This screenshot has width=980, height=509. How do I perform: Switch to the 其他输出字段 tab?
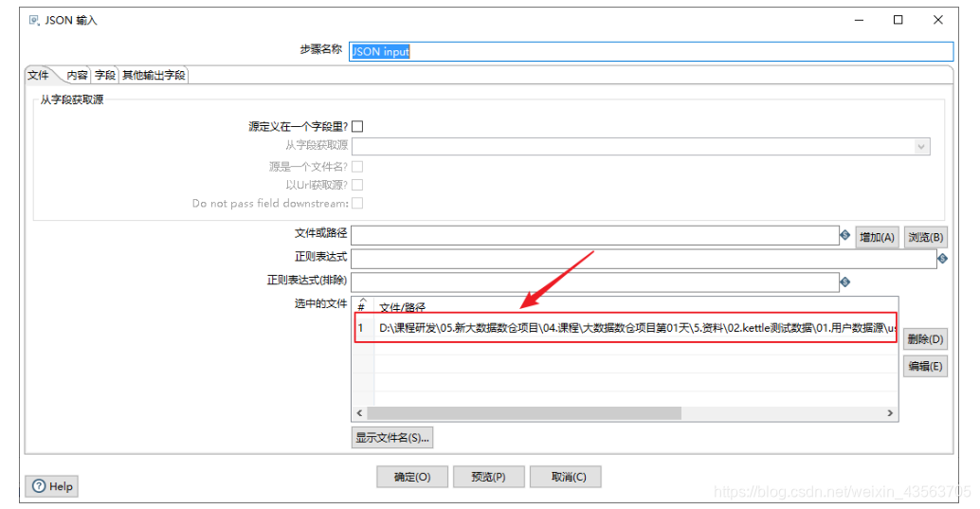154,76
